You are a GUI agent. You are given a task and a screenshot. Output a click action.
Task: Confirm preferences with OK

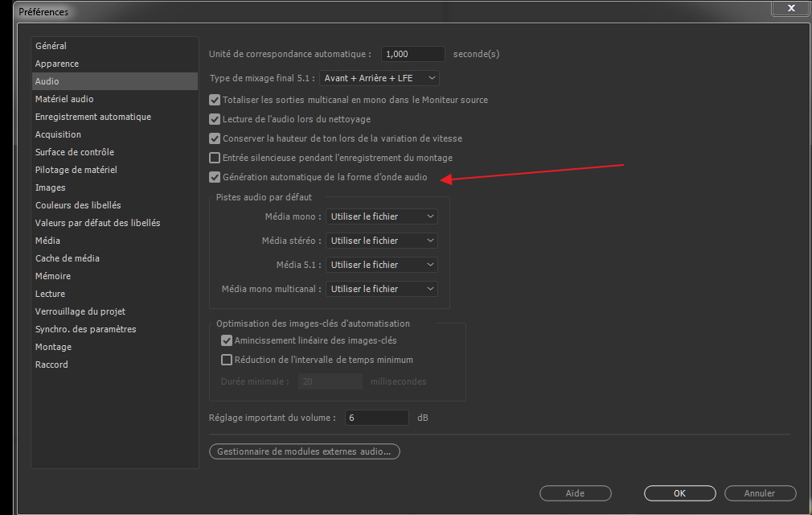click(x=680, y=493)
